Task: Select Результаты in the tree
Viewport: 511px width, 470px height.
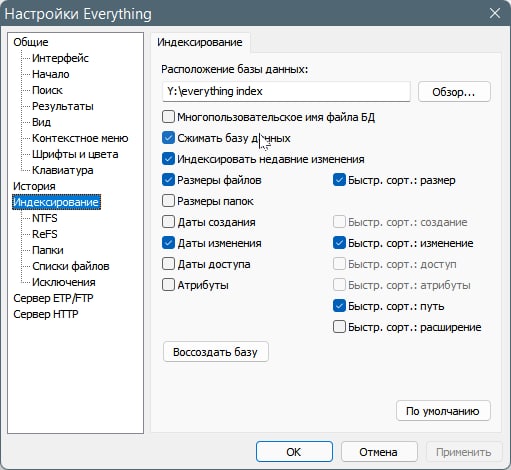Action: [63, 106]
